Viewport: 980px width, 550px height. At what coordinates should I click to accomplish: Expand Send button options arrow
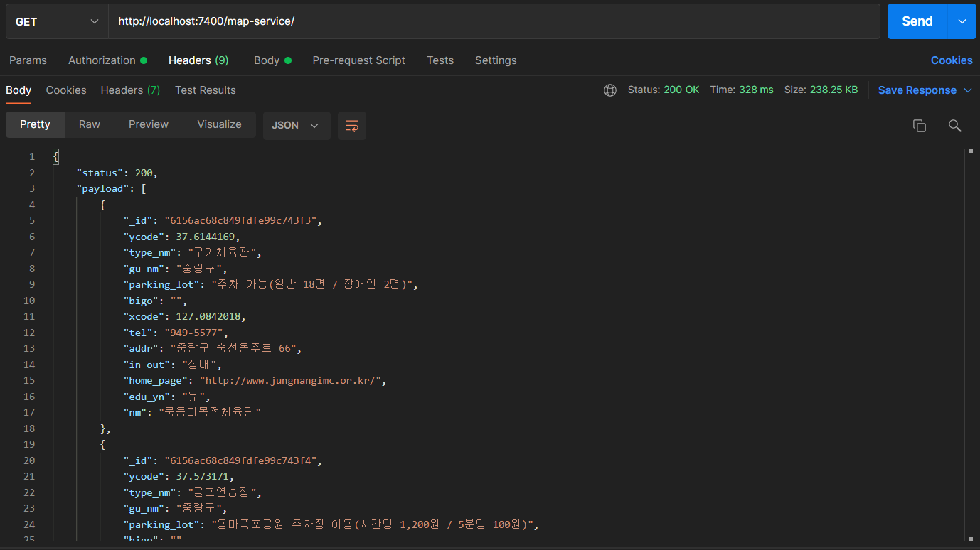pyautogui.click(x=962, y=21)
